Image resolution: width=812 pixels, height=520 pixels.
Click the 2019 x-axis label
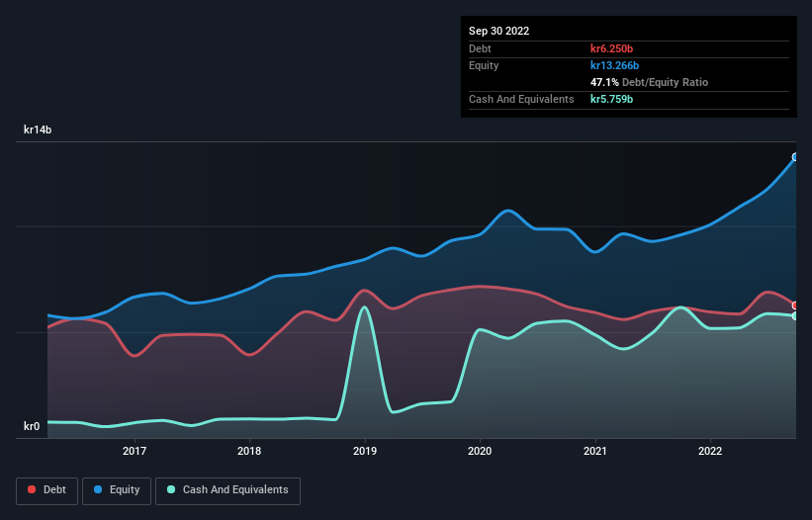pos(365,451)
